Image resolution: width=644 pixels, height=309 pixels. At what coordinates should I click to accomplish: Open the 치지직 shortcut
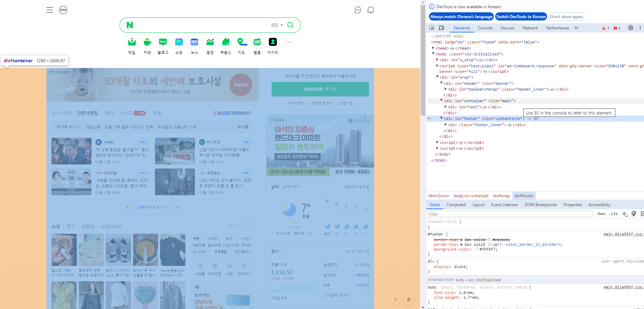pos(273,46)
